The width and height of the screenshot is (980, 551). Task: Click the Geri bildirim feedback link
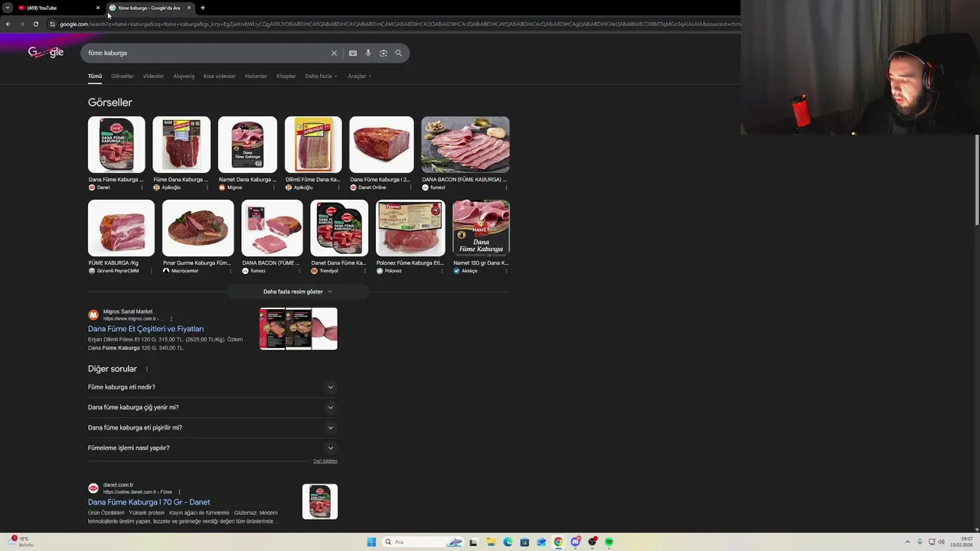coord(325,461)
